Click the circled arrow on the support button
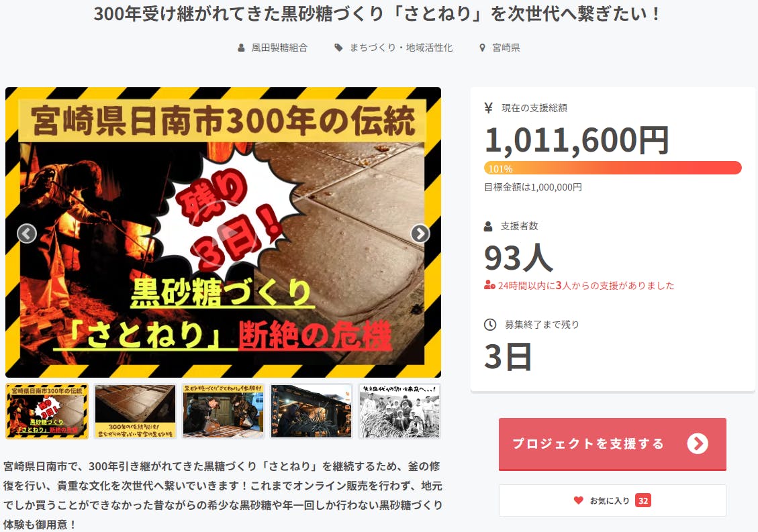The height and width of the screenshot is (532, 758). tap(697, 443)
